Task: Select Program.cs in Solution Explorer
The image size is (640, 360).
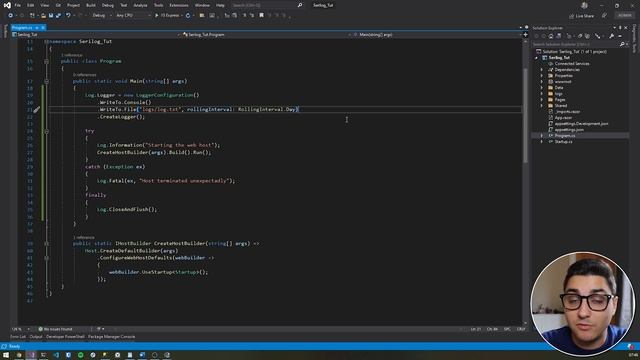Action: [564, 136]
